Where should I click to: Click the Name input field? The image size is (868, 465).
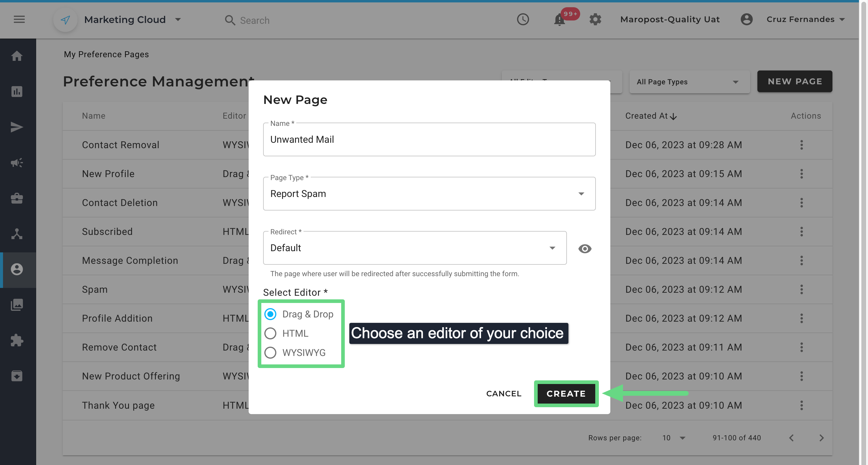[x=429, y=139]
